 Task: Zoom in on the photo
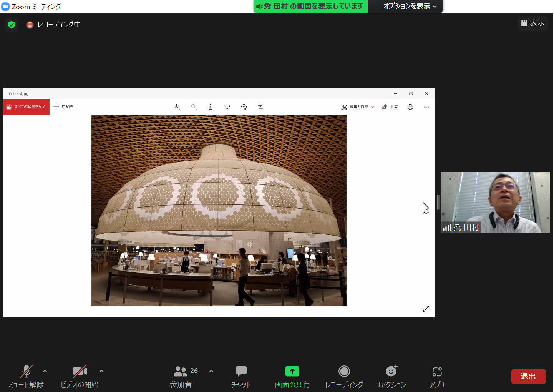click(177, 107)
